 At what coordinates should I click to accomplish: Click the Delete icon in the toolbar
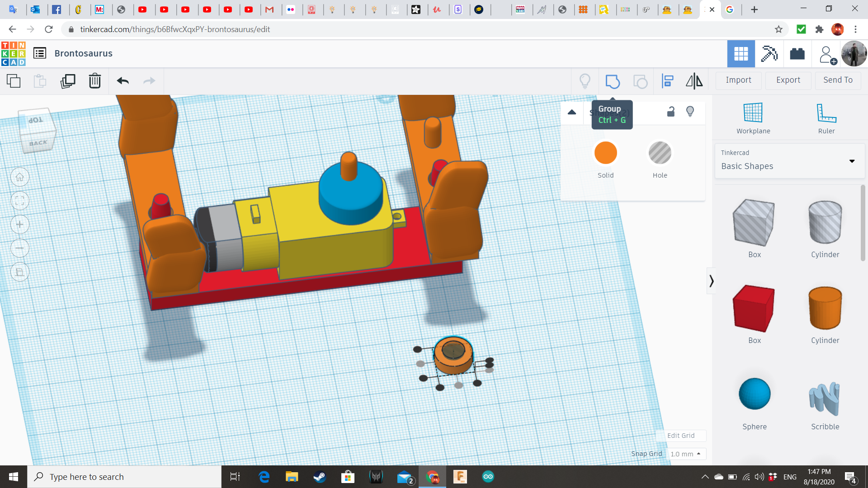[x=95, y=81]
